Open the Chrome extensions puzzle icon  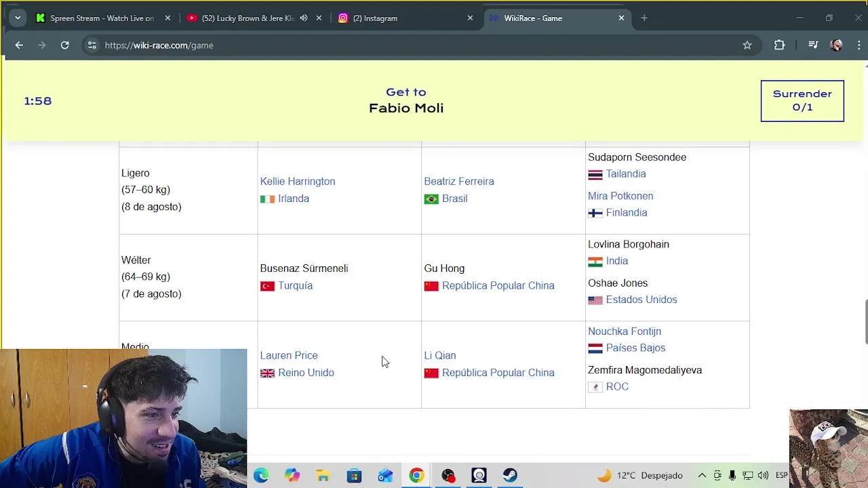pos(779,45)
